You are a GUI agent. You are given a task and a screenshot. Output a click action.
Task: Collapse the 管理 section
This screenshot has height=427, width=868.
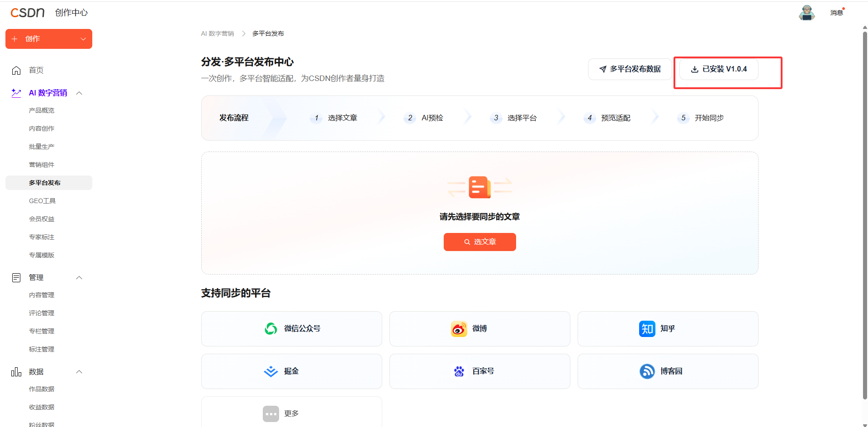coord(79,277)
